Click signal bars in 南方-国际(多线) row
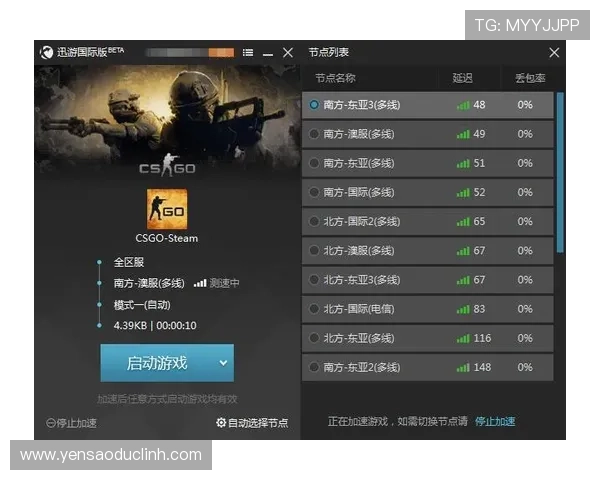Image resolution: width=600 pixels, height=480 pixels. coord(463,193)
